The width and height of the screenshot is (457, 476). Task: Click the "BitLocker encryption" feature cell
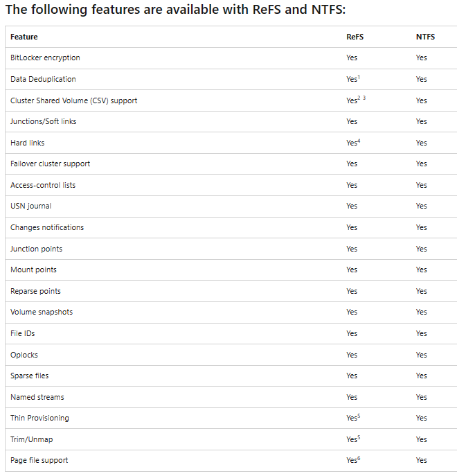pos(45,58)
